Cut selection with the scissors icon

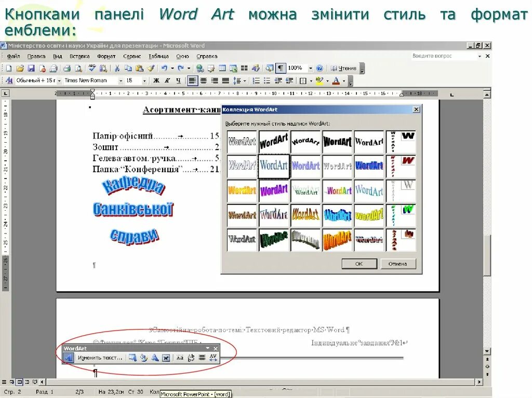pos(117,68)
